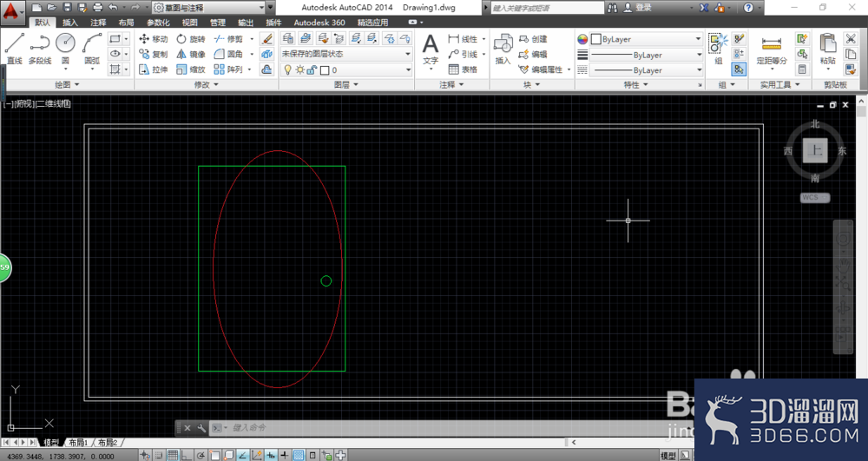Select the Trim (修剪) tool
Viewport: 868px width, 461px height.
coord(228,39)
